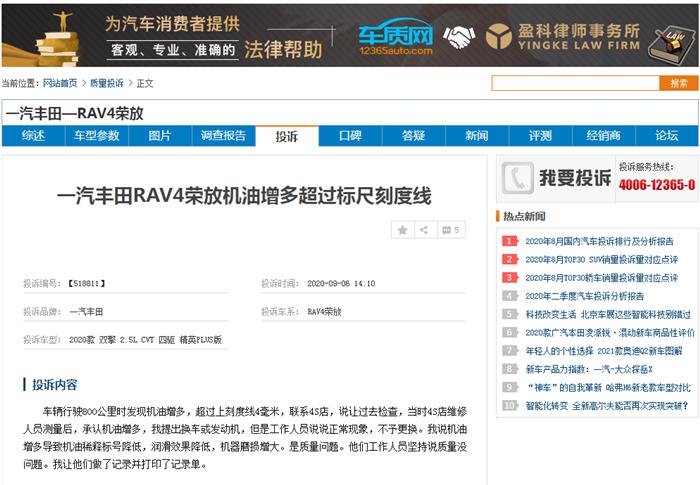Open the 图片 tab
This screenshot has width=700, height=485.
pos(160,136)
